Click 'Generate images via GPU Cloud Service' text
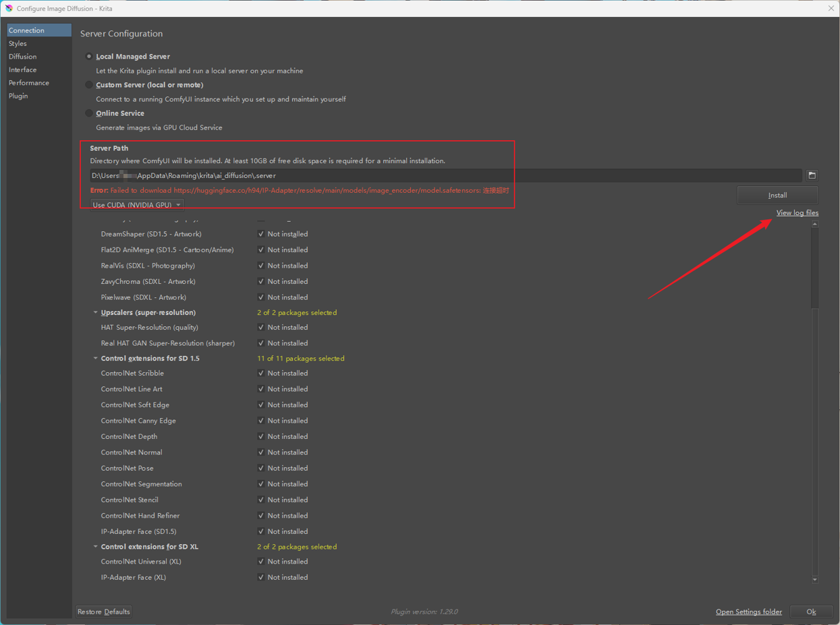 point(159,127)
